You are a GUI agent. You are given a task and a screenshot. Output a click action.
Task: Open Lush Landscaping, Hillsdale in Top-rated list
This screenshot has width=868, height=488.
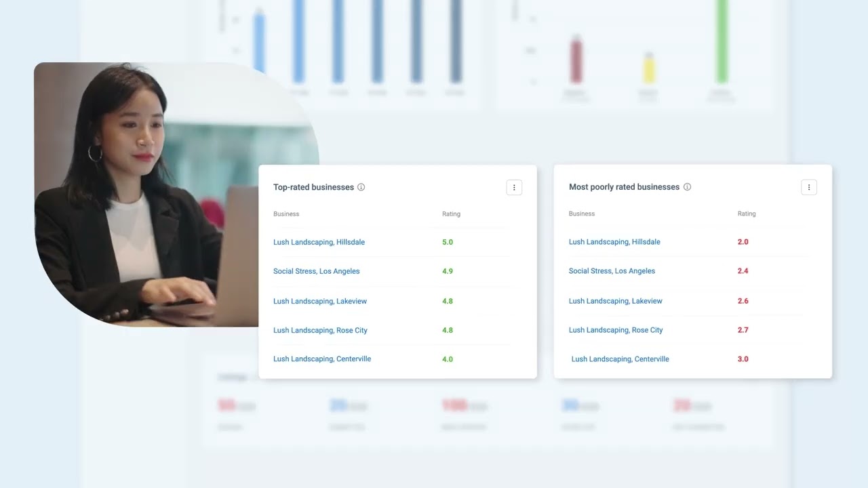[319, 242]
